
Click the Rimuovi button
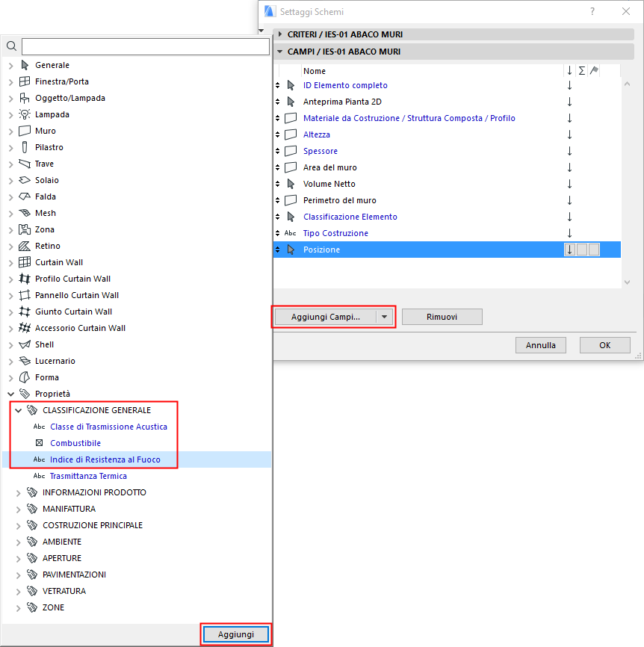click(x=442, y=317)
